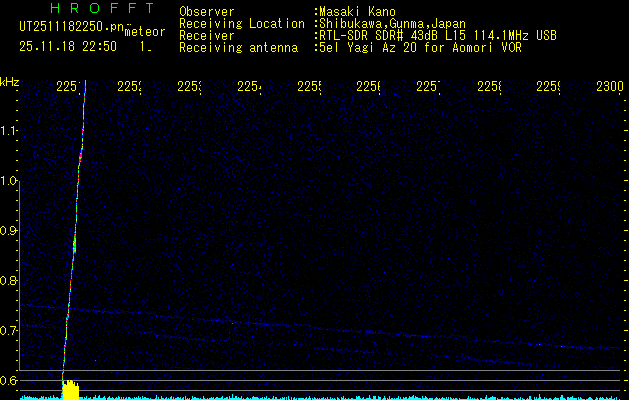Select the 1.0 frequency axis tick
The height and width of the screenshot is (400, 629).
(x=10, y=181)
